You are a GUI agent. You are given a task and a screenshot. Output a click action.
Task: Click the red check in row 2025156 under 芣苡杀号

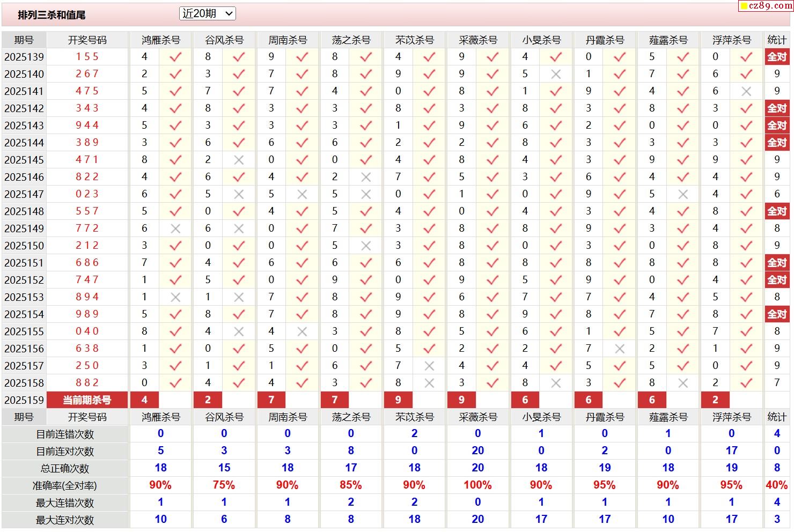pyautogui.click(x=429, y=349)
